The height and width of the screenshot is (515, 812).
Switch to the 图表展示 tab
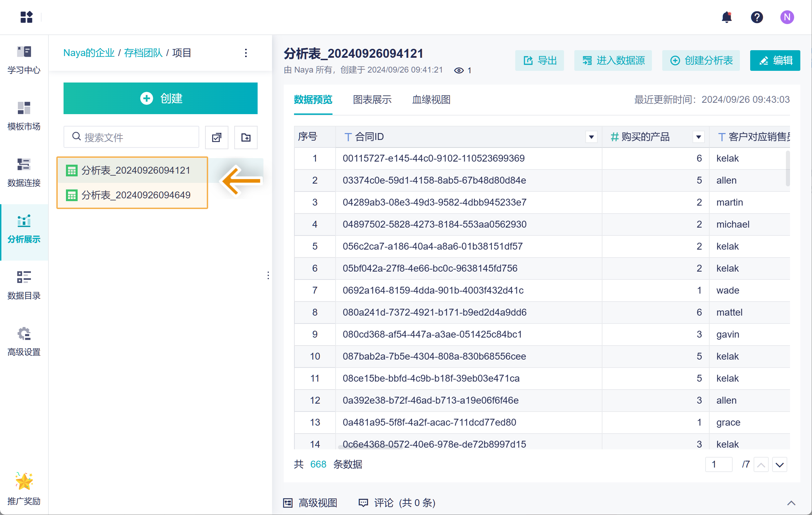[x=372, y=100]
